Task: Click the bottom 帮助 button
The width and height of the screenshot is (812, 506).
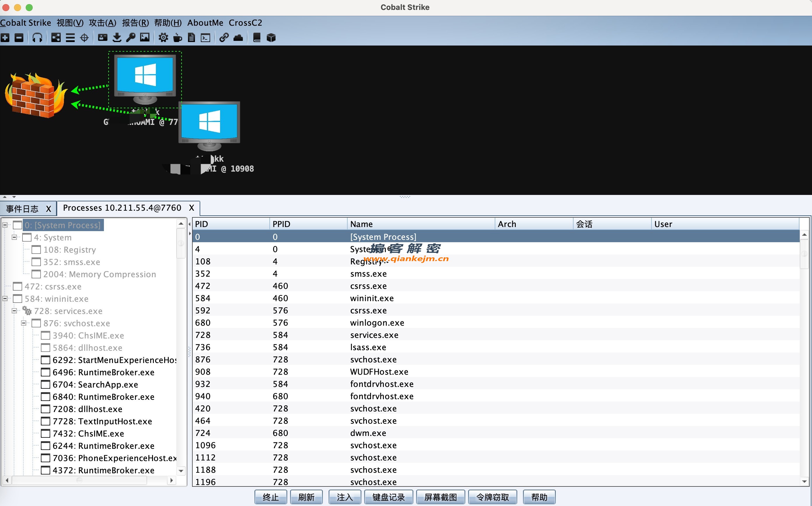Action: (x=539, y=497)
